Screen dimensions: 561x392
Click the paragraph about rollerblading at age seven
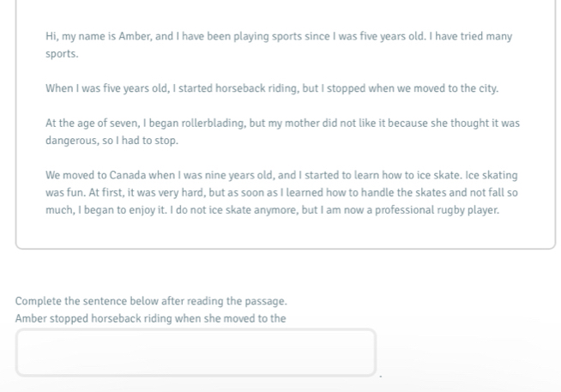pos(282,131)
